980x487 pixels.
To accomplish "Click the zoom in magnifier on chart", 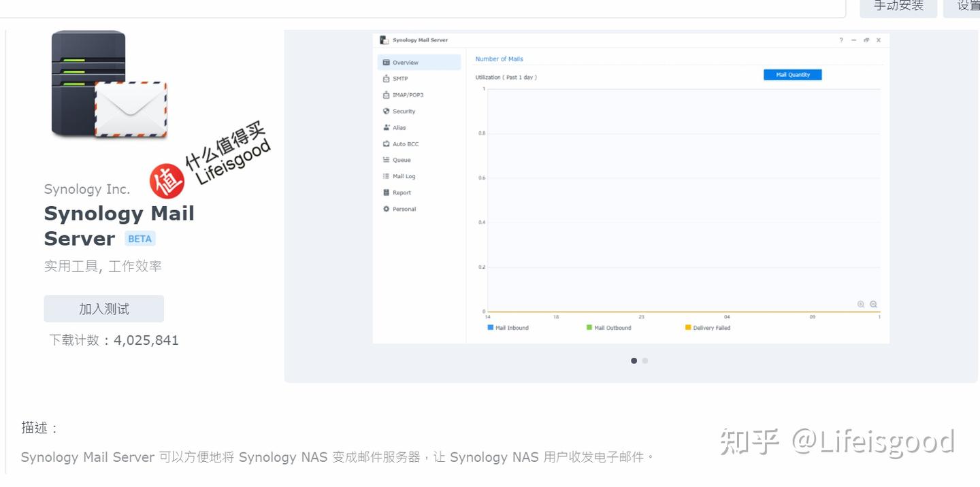I will tap(861, 305).
